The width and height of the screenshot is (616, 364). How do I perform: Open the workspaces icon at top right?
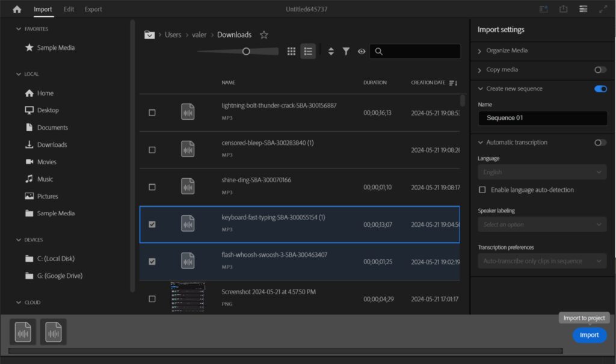(x=583, y=9)
